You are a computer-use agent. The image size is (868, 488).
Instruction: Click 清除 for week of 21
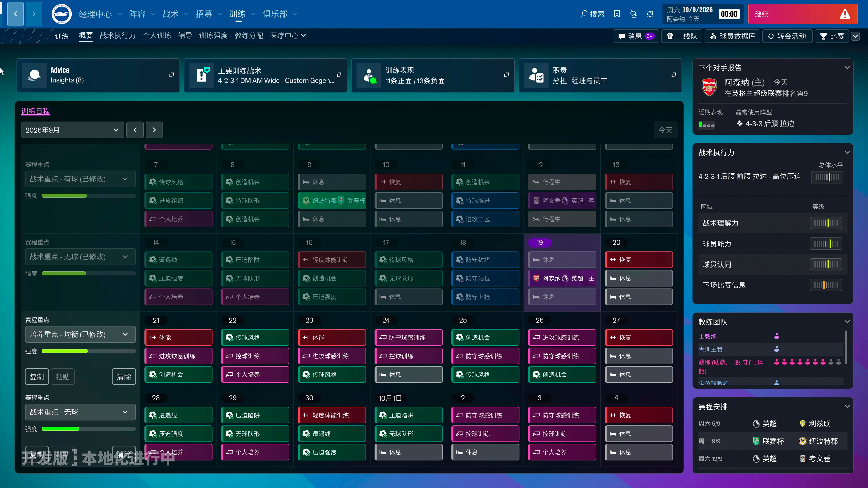(124, 377)
